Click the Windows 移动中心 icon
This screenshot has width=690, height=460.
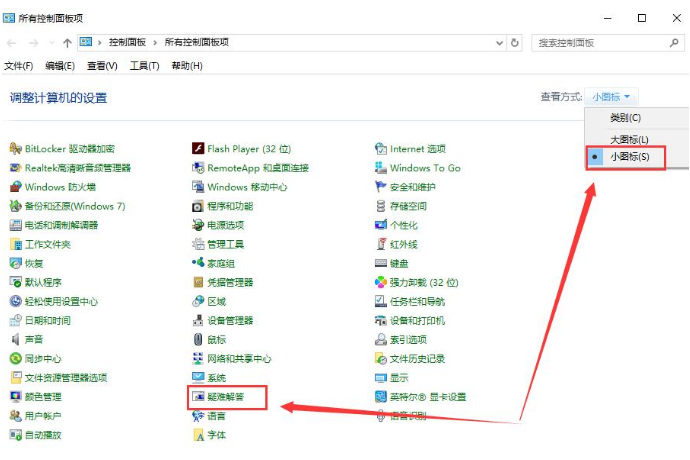pyautogui.click(x=198, y=187)
